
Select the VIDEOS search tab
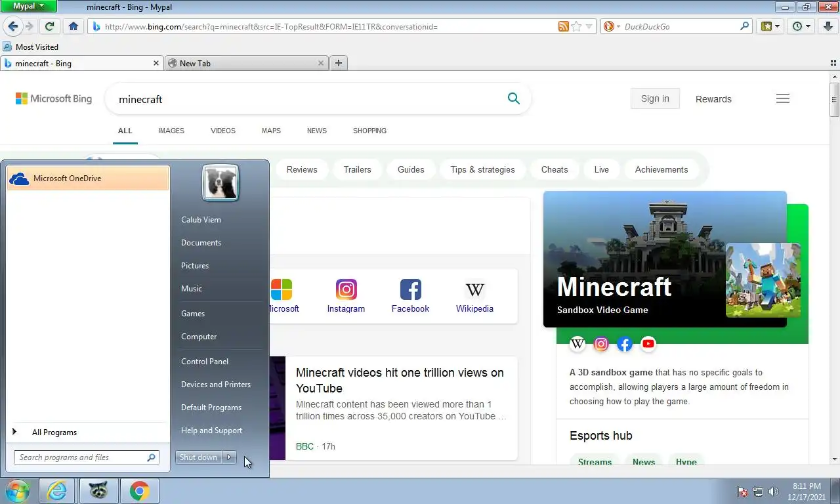pyautogui.click(x=223, y=131)
